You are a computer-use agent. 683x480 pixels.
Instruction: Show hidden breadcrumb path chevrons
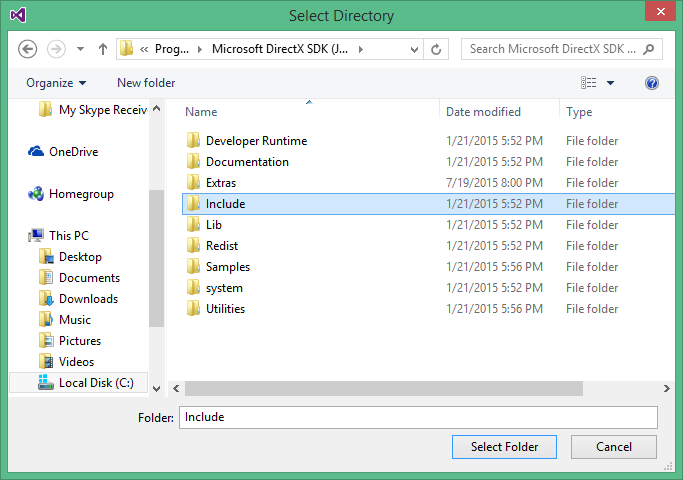tap(144, 49)
